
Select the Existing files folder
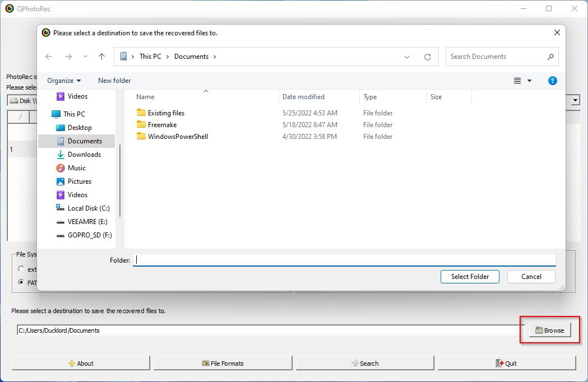(x=160, y=113)
